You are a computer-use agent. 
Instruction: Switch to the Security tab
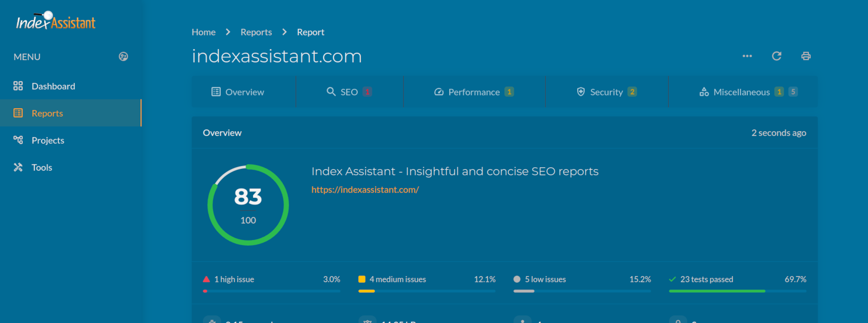tap(607, 92)
